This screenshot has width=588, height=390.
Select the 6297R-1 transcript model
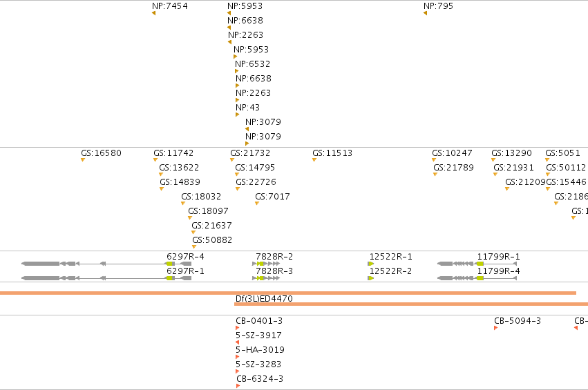pyautogui.click(x=106, y=278)
